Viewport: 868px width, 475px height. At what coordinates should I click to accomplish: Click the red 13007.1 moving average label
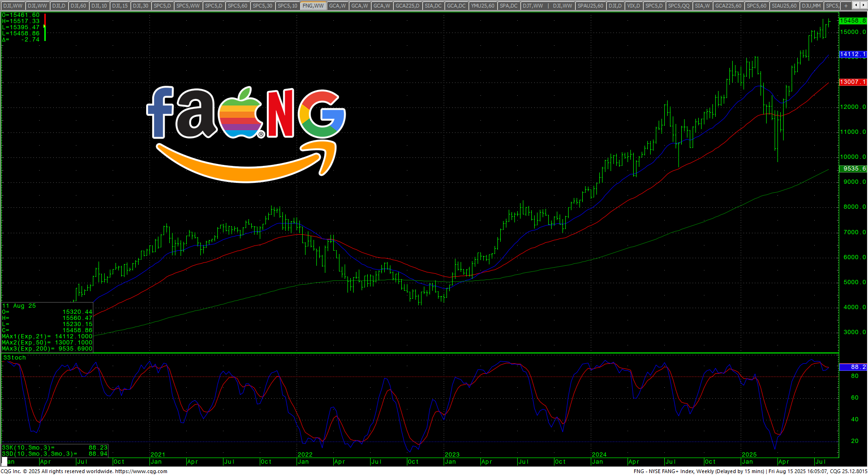(853, 82)
